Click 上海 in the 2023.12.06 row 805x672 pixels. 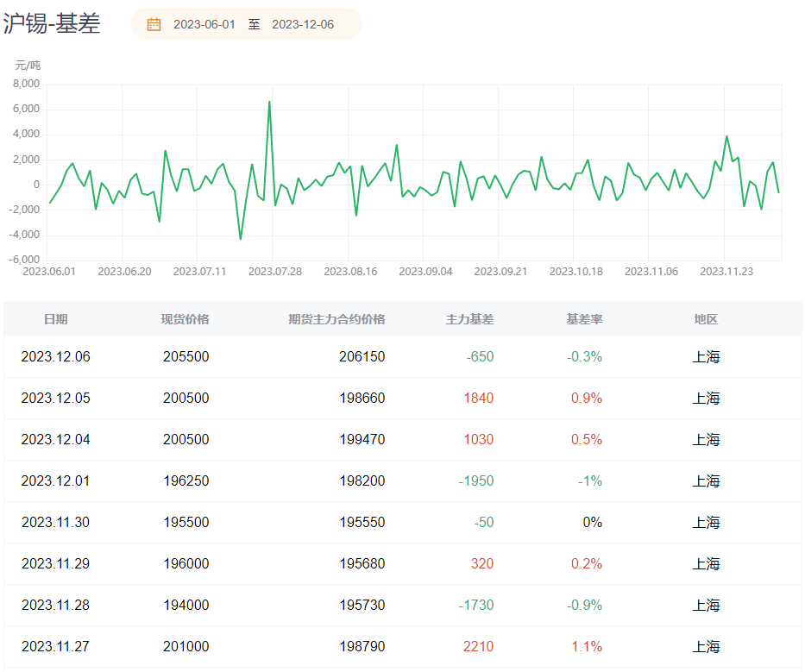tap(707, 357)
